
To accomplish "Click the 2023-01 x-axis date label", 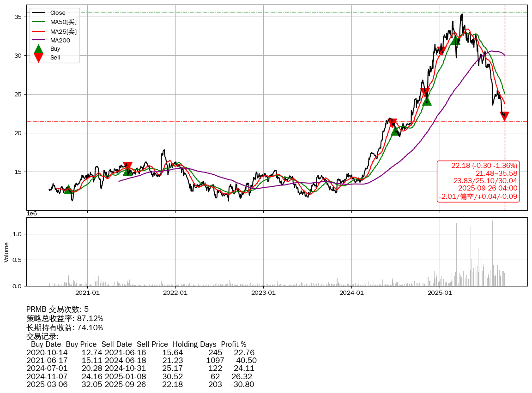I will pyautogui.click(x=263, y=292).
